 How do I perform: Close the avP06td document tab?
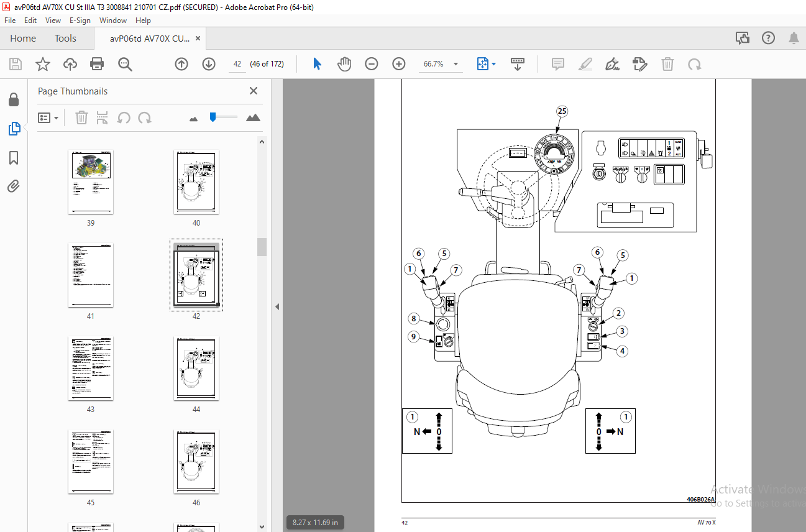198,39
